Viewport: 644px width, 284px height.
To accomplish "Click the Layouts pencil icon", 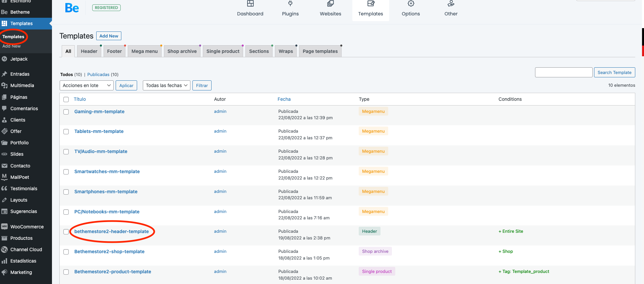I will 4,200.
